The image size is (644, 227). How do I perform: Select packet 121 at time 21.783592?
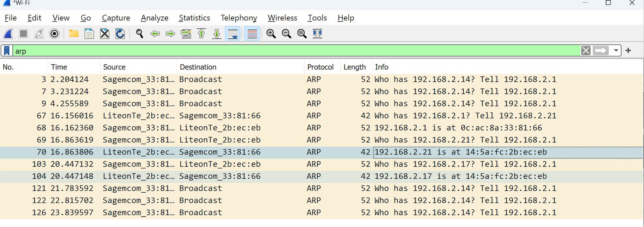pos(322,188)
